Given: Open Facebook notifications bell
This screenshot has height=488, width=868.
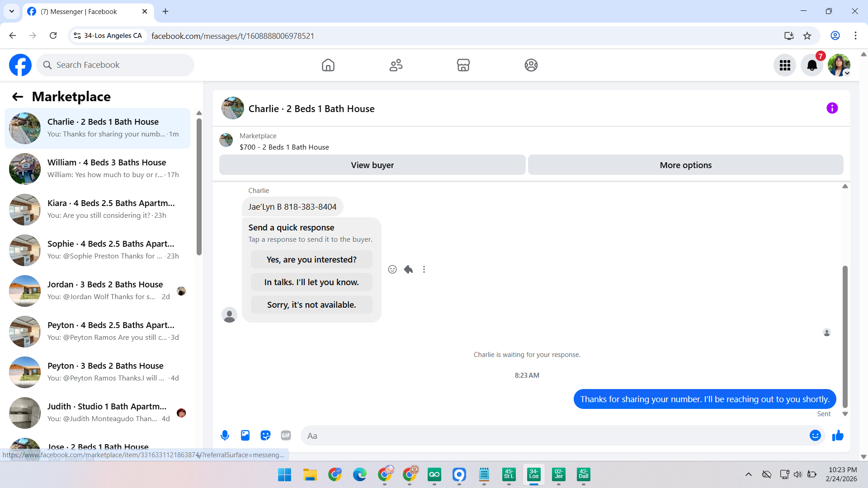Looking at the screenshot, I should (x=812, y=66).
